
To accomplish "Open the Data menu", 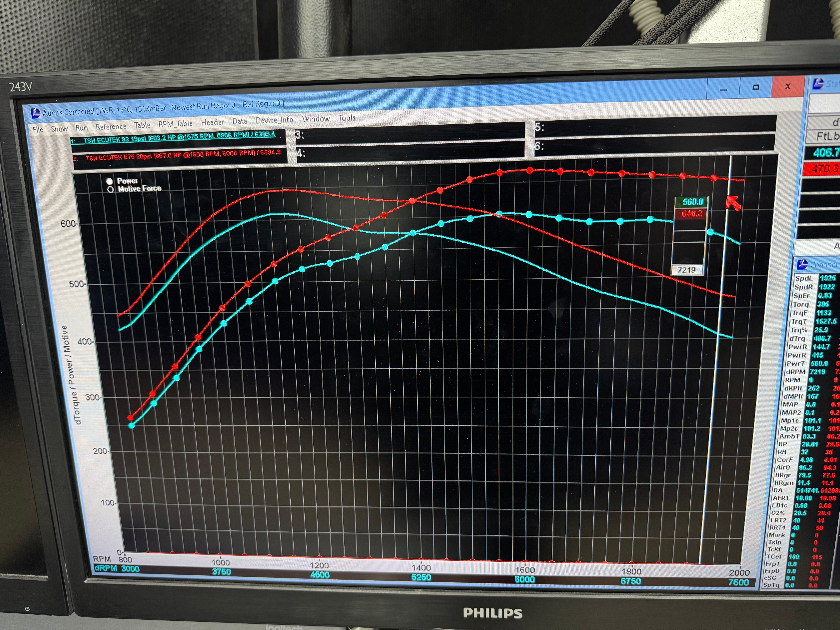I will click(x=240, y=121).
